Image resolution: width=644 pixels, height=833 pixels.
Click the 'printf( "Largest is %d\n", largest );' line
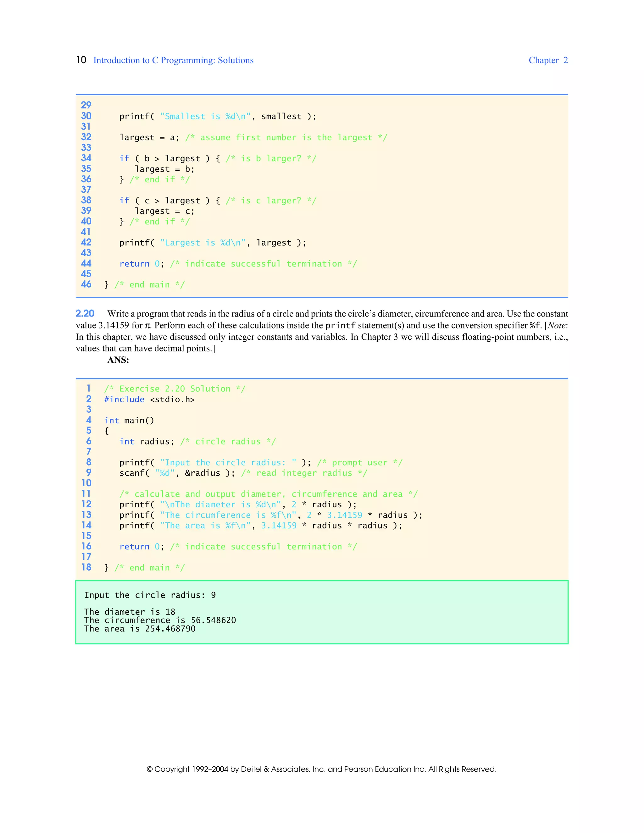213,243
